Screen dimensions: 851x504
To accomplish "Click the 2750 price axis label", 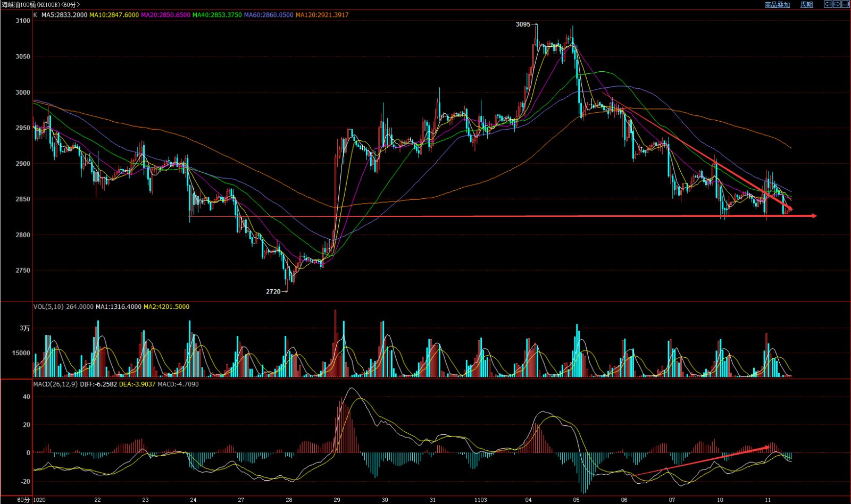I will pos(23,271).
